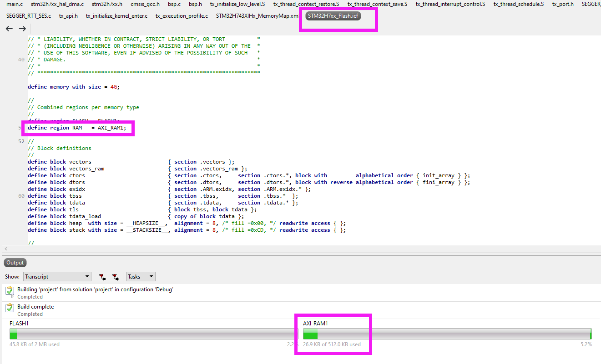Image resolution: width=601 pixels, height=364 pixels.
Task: Click 'define block dtors' code line
Action: tap(249, 182)
